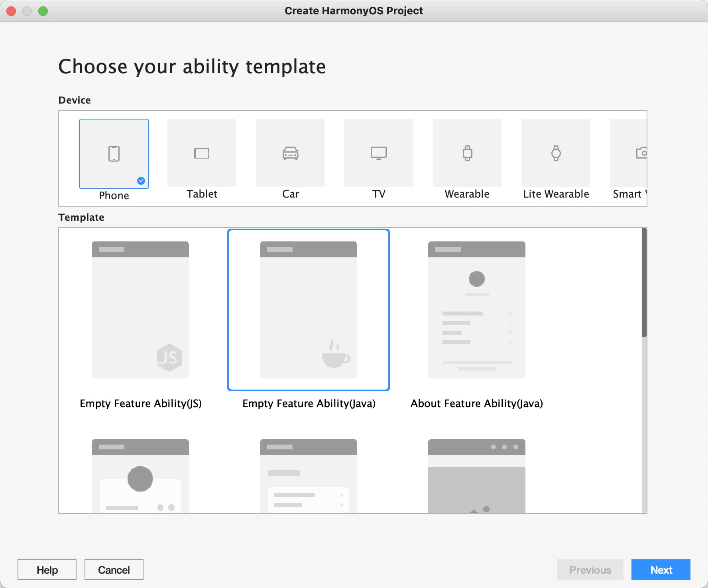Choose the Wearable watch icon
The width and height of the screenshot is (708, 588).
467,153
